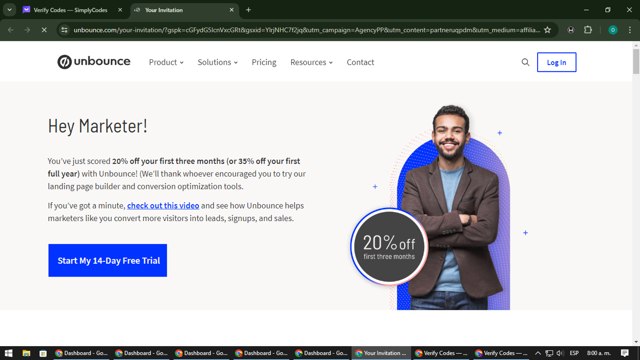Open the Windows notification center icon

tap(624, 353)
